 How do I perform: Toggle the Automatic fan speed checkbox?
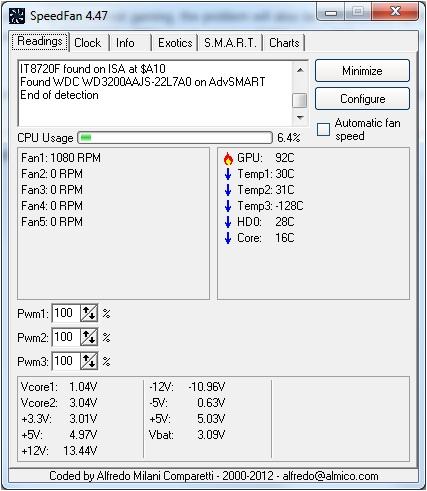323,129
